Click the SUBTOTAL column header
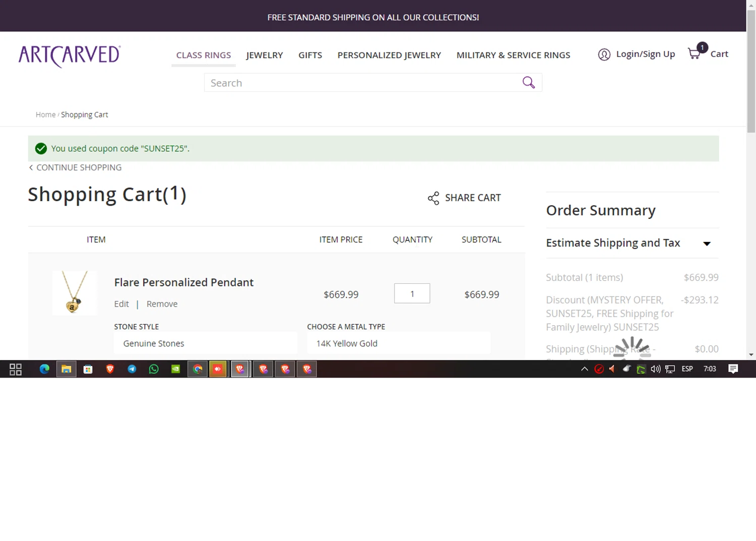The width and height of the screenshot is (756, 541). [x=481, y=239]
